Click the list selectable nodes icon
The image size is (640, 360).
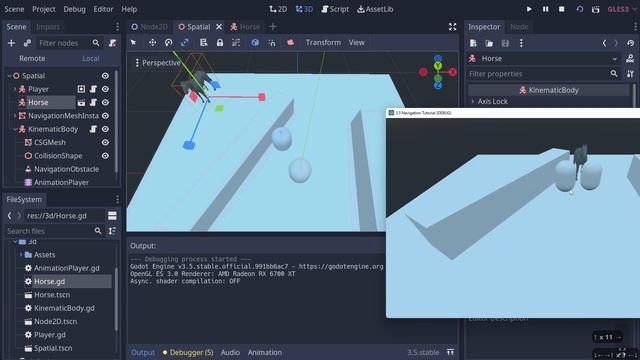[203, 42]
